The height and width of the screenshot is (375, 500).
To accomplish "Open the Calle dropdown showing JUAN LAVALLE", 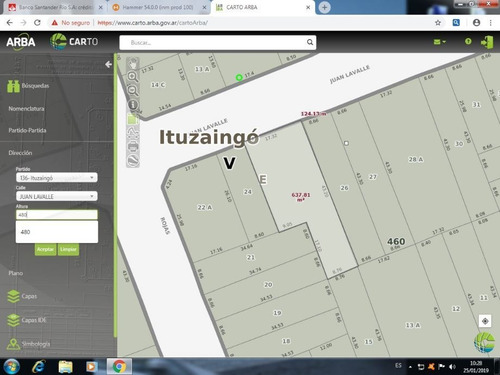I will [x=57, y=196].
